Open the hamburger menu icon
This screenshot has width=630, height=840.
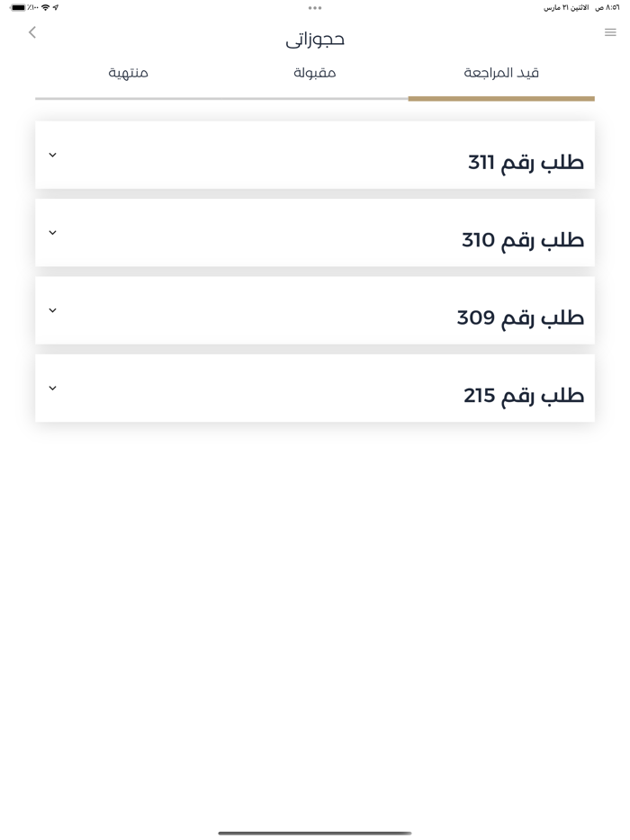tap(610, 31)
